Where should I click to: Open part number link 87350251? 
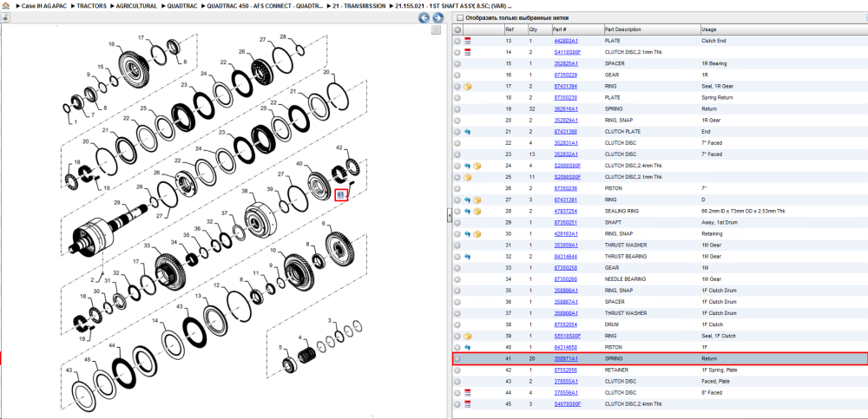[x=565, y=222]
